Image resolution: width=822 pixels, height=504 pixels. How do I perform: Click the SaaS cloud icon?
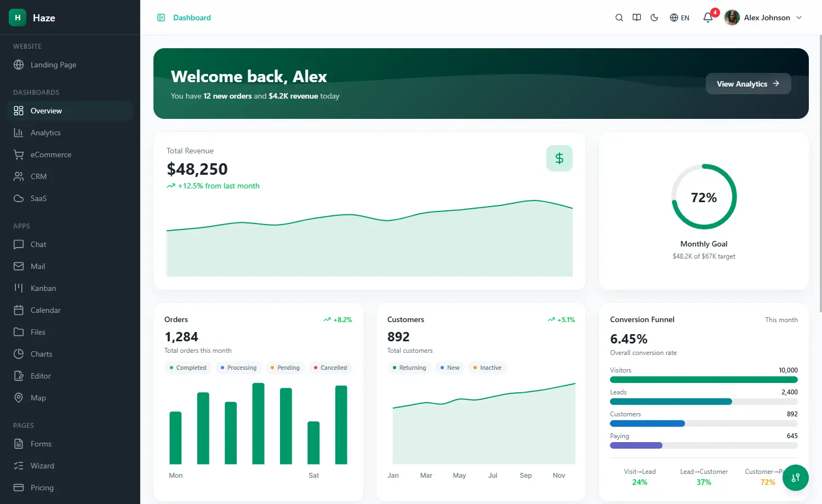click(19, 198)
